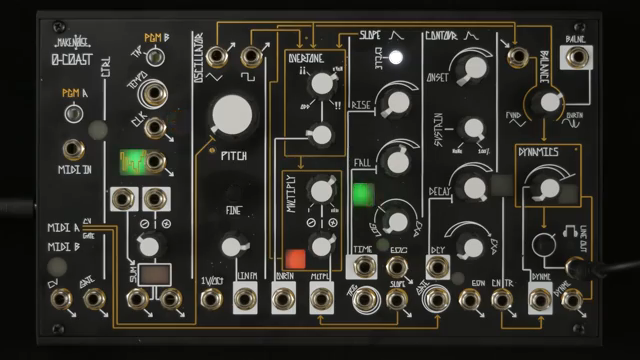Click the TIME CV input jack
This screenshot has width=640, height=360.
(364, 267)
